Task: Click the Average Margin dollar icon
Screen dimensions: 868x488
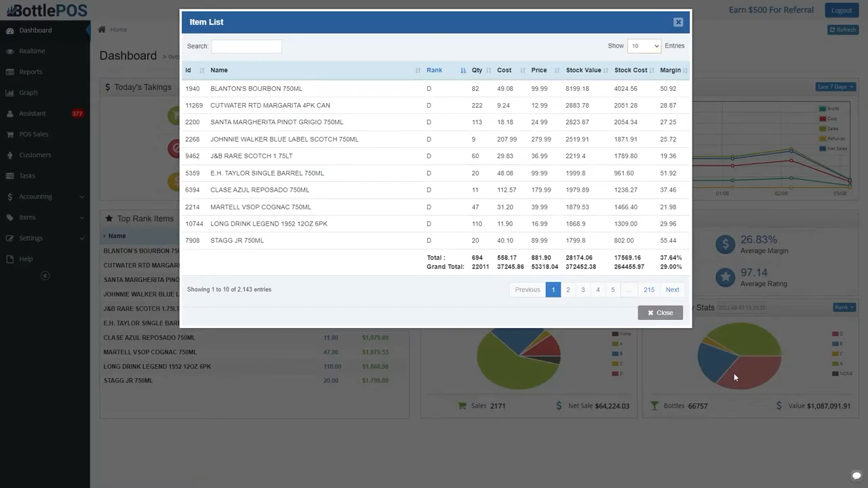Action: coord(725,245)
